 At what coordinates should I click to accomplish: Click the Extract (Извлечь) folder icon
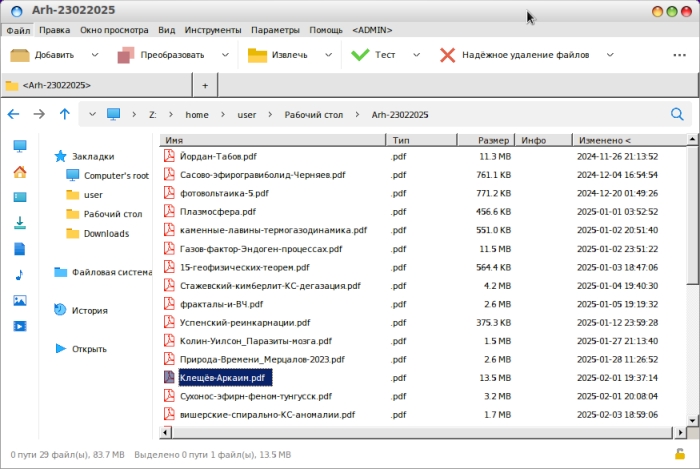pyautogui.click(x=257, y=55)
